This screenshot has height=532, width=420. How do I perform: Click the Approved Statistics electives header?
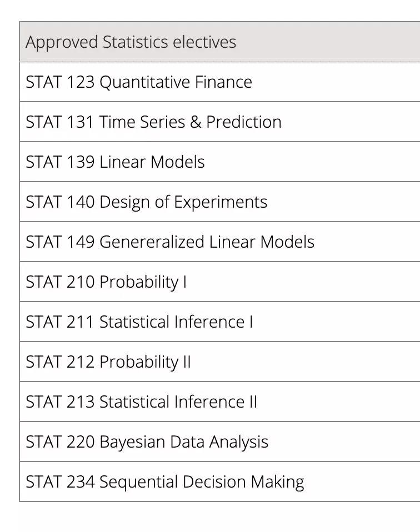pos(220,42)
